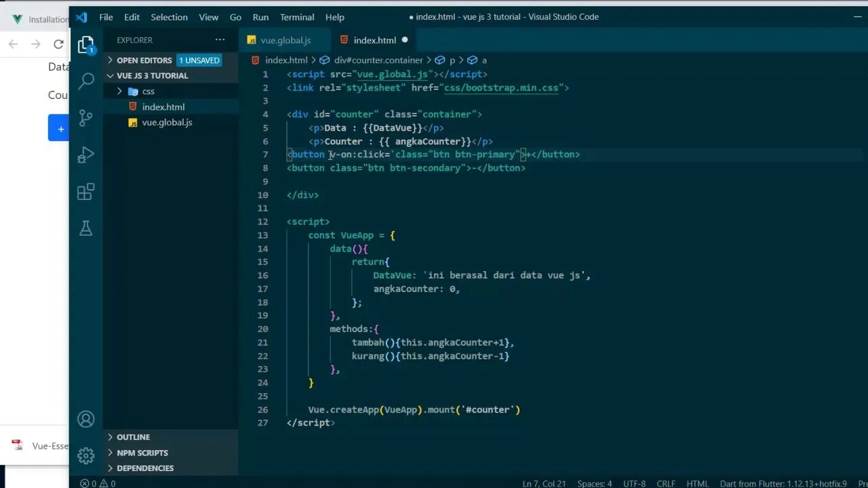This screenshot has height=488, width=868.
Task: Open the Go menu
Action: (235, 17)
